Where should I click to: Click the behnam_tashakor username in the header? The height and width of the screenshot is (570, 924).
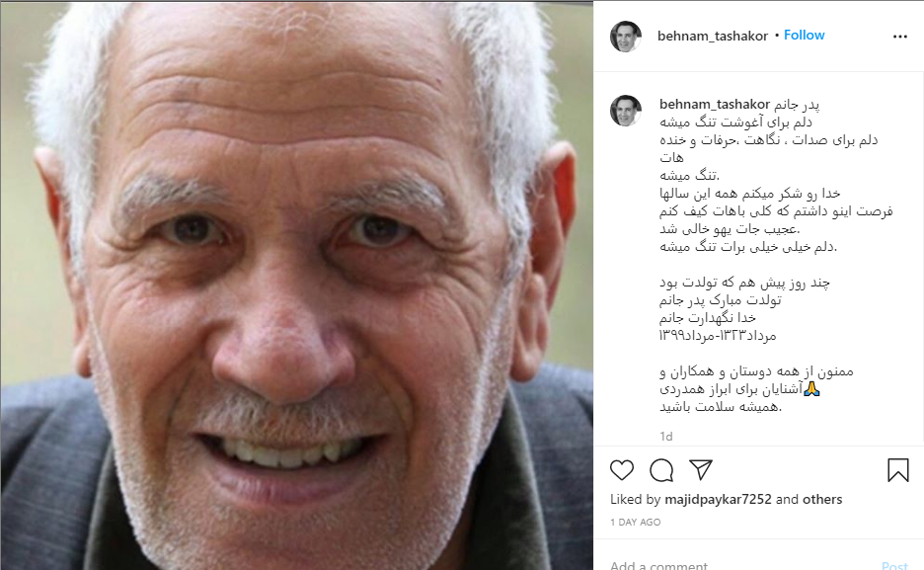(713, 36)
